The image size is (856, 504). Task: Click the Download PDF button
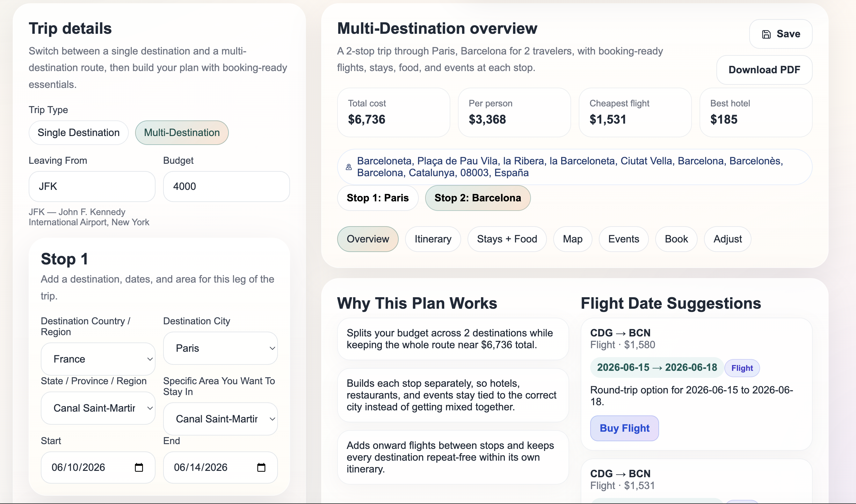(764, 70)
